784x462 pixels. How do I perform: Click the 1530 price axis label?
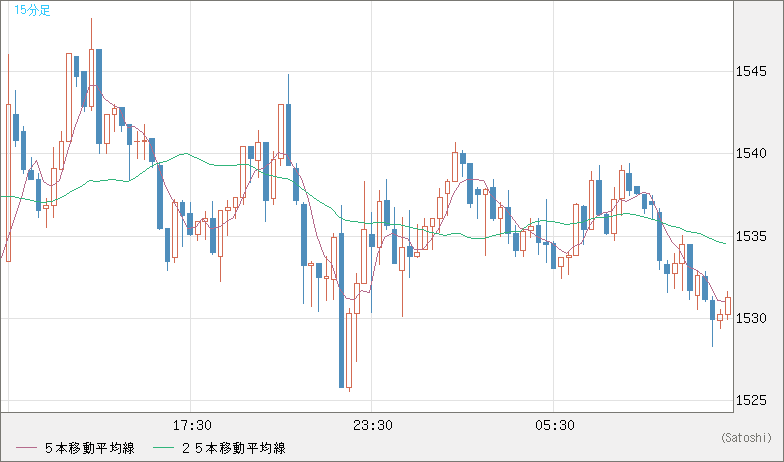tap(750, 318)
